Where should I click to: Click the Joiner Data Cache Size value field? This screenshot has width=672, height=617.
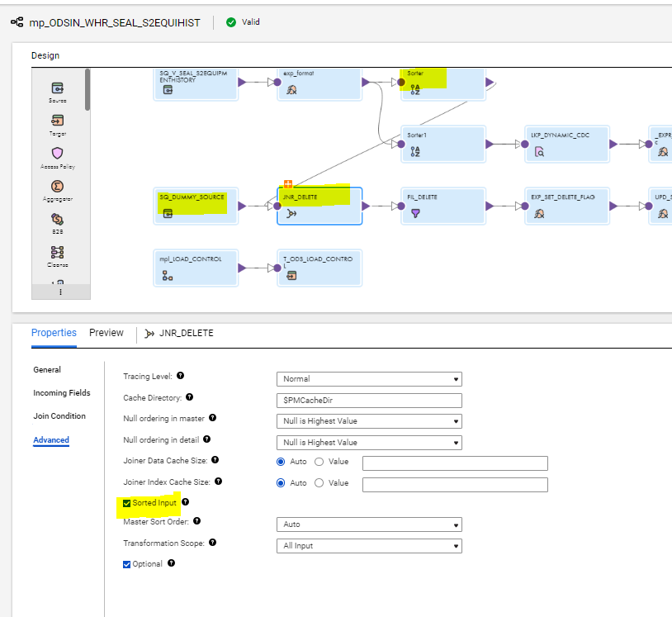[455, 463]
